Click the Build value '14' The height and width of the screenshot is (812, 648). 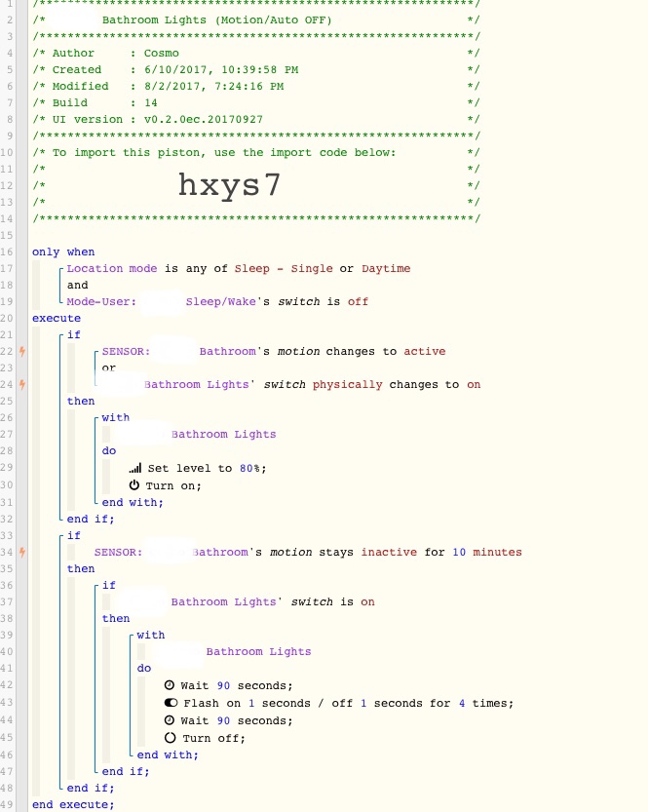(151, 102)
